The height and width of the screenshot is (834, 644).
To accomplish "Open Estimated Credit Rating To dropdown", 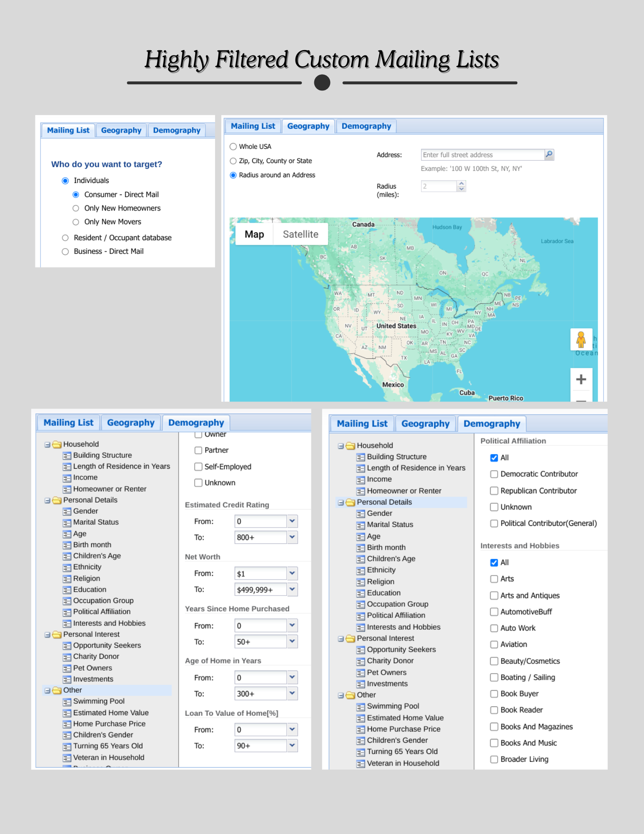I will click(292, 537).
